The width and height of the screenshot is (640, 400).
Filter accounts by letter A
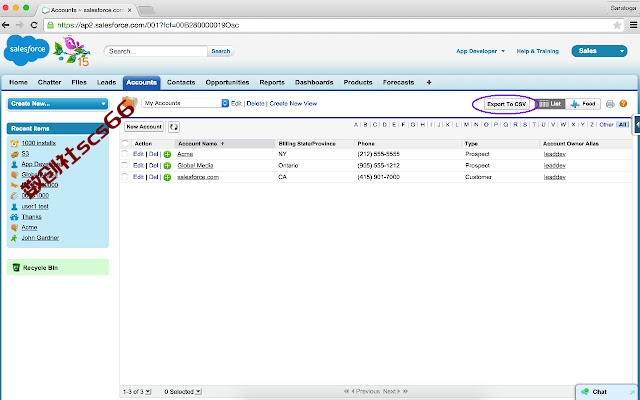pos(356,125)
